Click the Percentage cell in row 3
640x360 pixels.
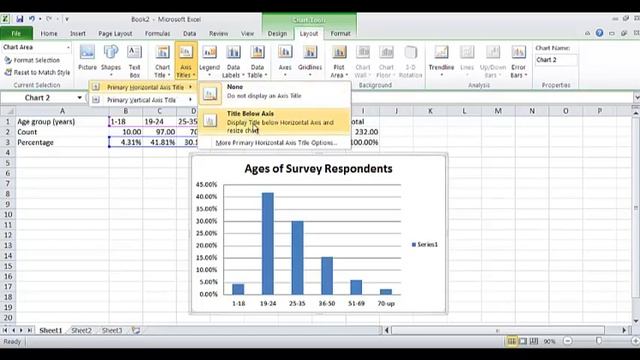pyautogui.click(x=62, y=142)
